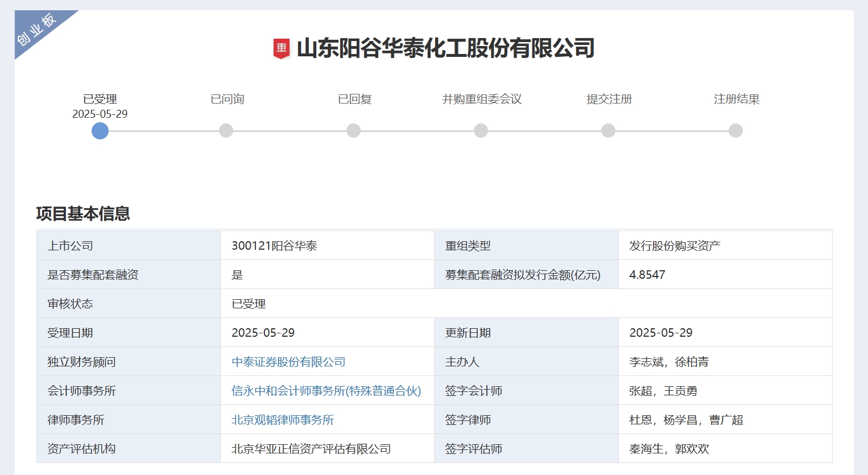Open the 北京观韬律师事务所 link

[283, 420]
